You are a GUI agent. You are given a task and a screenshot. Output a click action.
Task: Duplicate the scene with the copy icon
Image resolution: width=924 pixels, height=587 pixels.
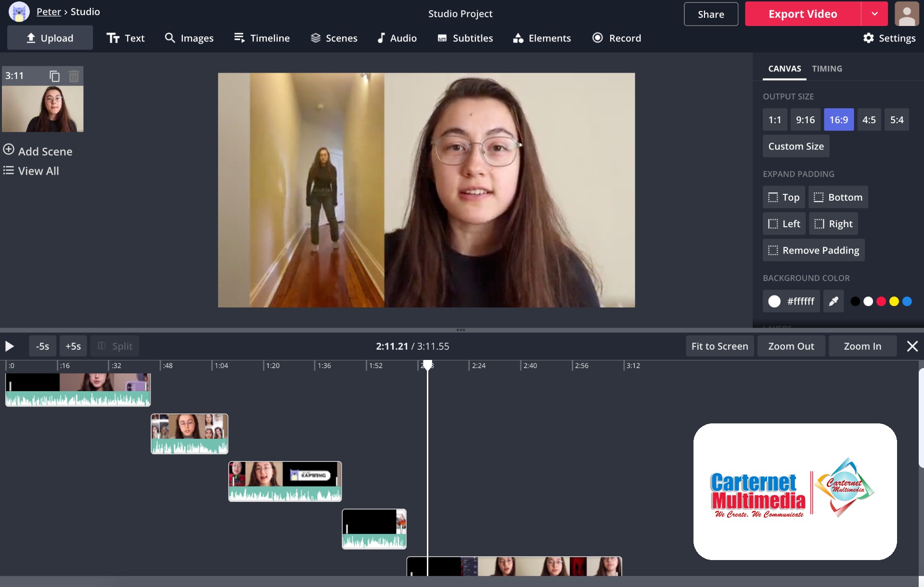pyautogui.click(x=54, y=76)
